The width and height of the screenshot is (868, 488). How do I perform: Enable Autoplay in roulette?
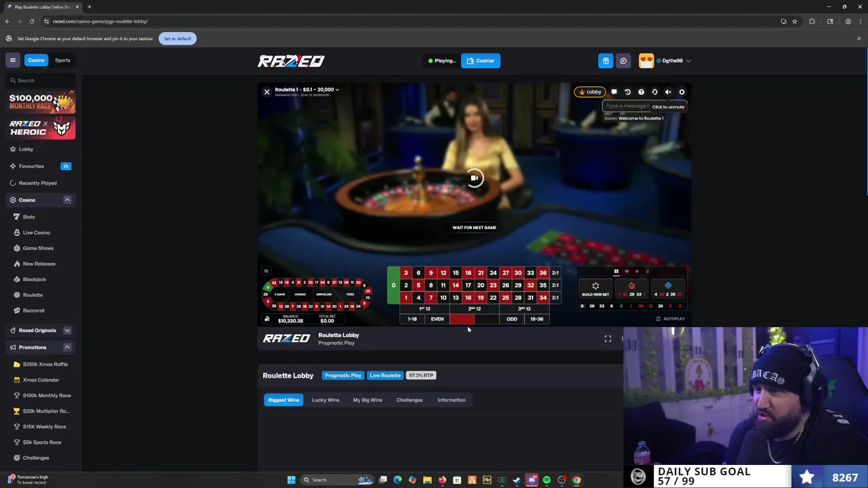click(670, 319)
